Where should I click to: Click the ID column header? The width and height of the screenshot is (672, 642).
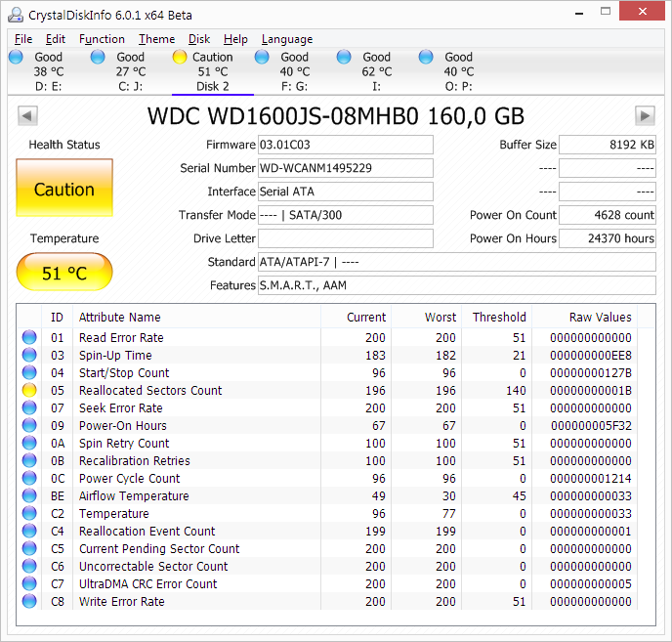click(57, 317)
